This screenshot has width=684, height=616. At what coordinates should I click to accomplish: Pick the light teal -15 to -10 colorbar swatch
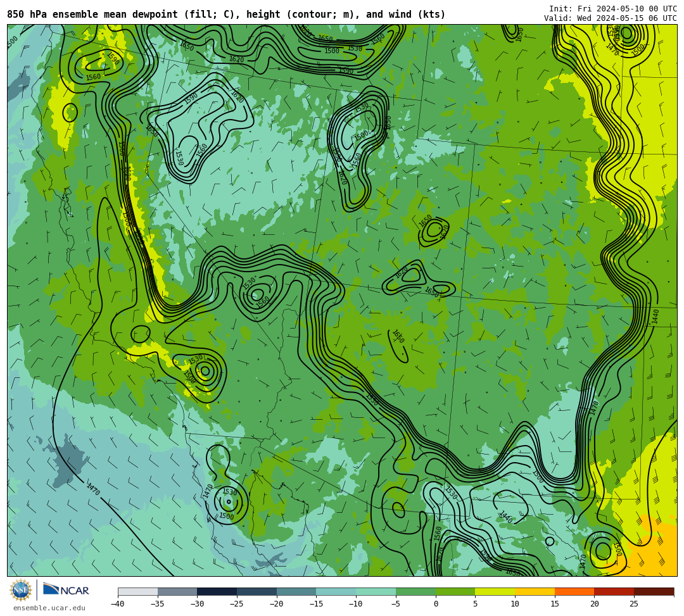(336, 591)
